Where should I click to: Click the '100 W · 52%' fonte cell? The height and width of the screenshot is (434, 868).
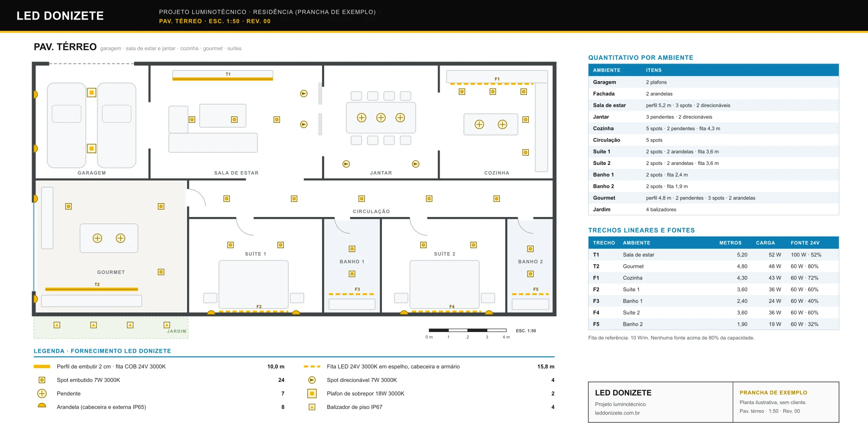point(806,255)
